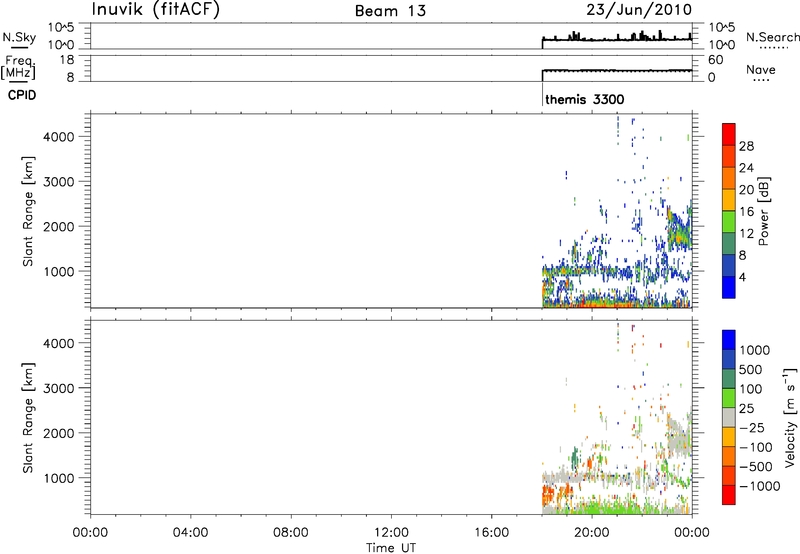Click the grey swatch in Velocity colorbar
This screenshot has height=554, width=800.
coord(729,418)
